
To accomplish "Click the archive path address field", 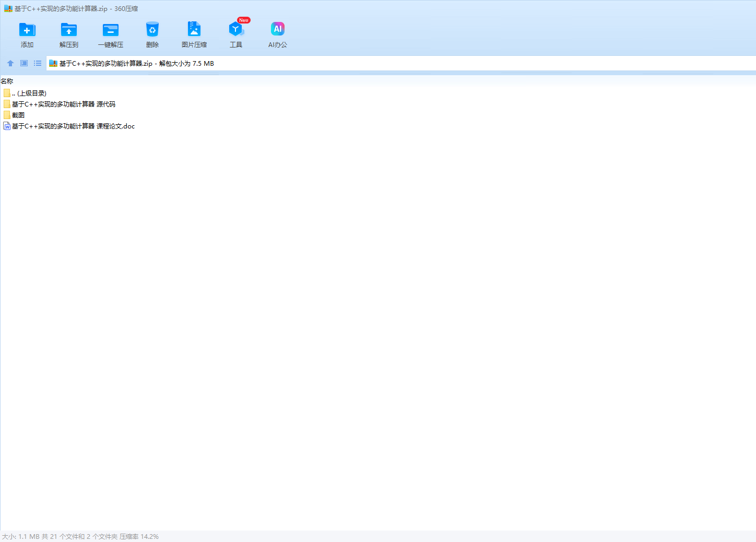I will 401,63.
